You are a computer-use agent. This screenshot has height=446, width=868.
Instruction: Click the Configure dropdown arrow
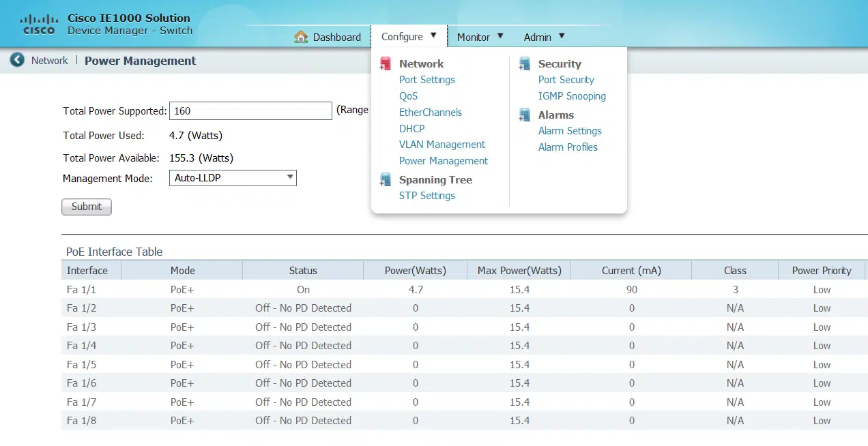pos(433,36)
